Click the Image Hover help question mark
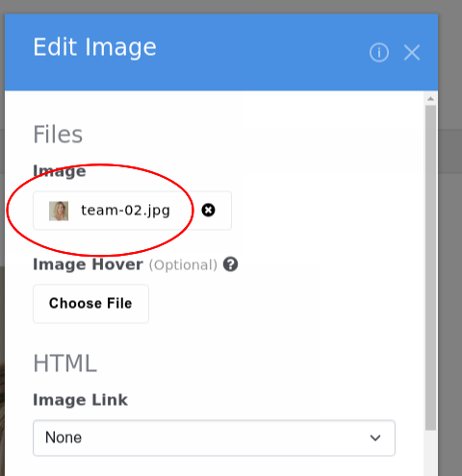The width and height of the screenshot is (462, 476). [x=230, y=264]
